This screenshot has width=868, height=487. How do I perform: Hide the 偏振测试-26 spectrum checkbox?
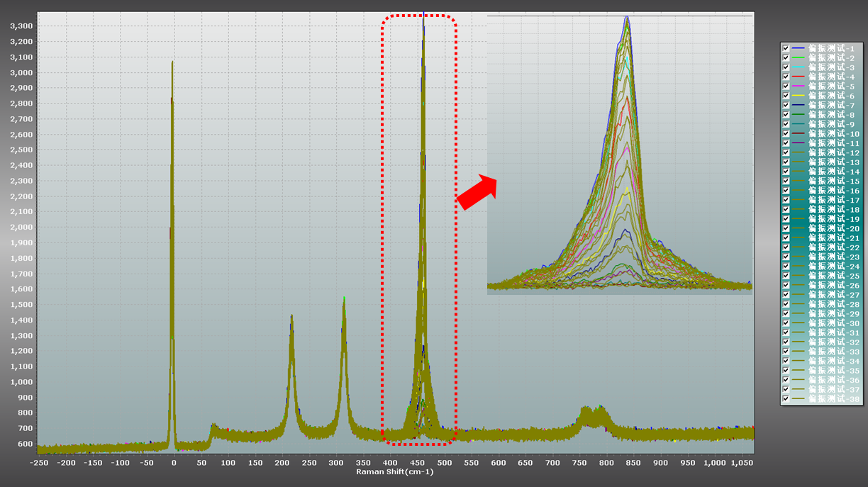786,285
